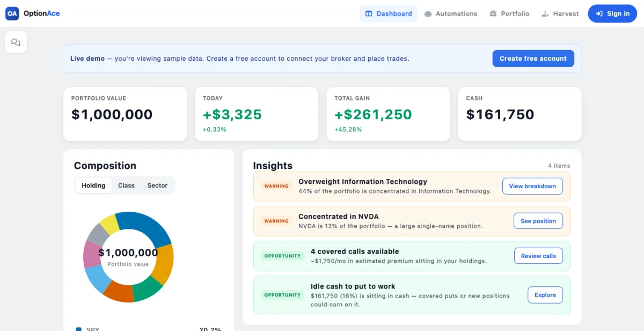
Task: Click the $1,000,000 value inside donut chart
Action: (128, 253)
